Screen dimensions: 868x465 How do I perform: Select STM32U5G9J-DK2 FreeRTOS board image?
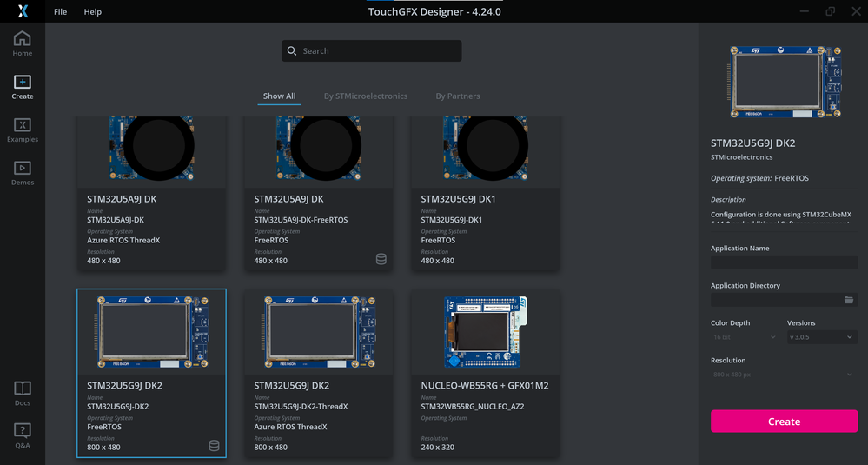pos(152,332)
